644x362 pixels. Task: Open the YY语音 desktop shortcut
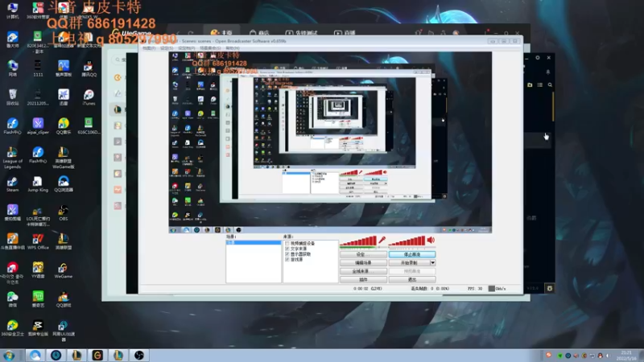pos(38,270)
